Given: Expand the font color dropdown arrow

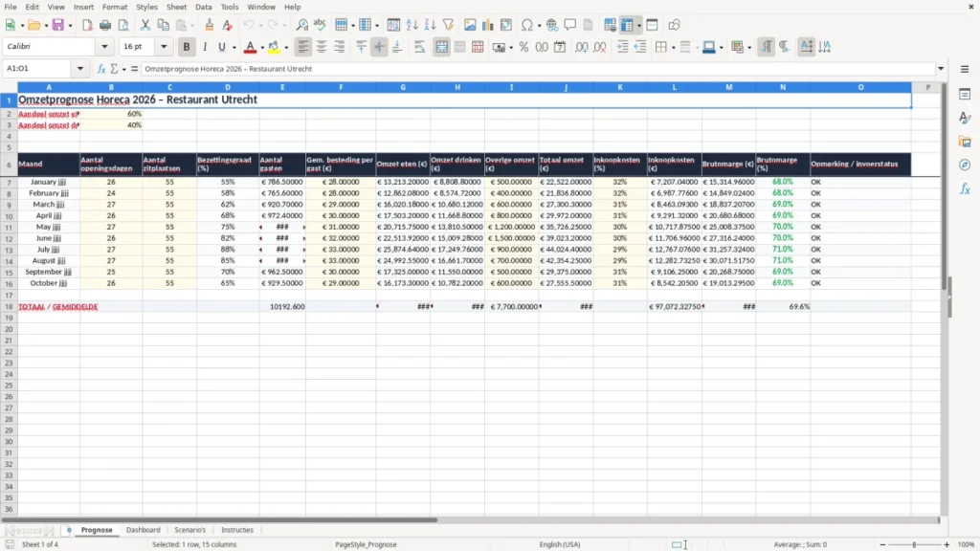Looking at the screenshot, I should (x=262, y=48).
